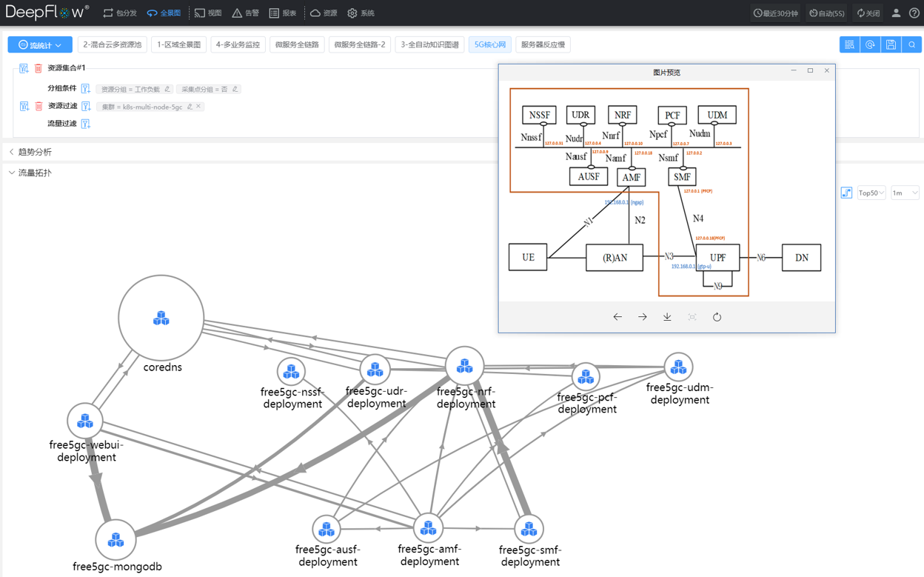Select the free5gc-nssf-deployment node
Image resolution: width=924 pixels, height=577 pixels.
tap(292, 371)
